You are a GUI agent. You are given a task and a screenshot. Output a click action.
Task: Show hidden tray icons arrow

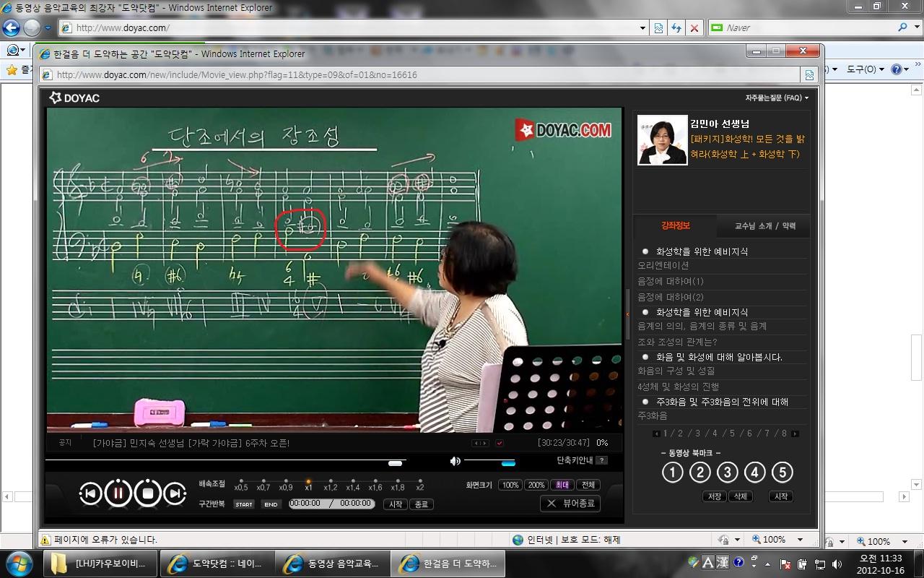coord(767,564)
